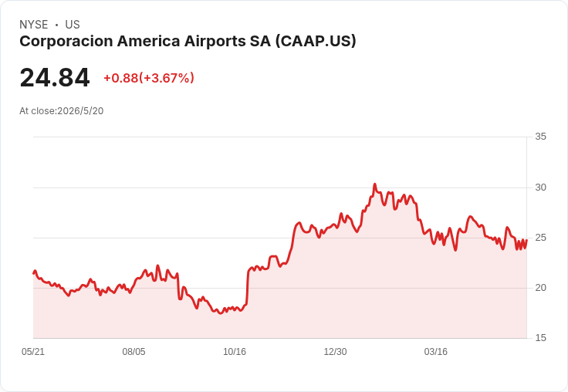Click the 15 y-axis price label
Image resolution: width=568 pixels, height=392 pixels.
[x=540, y=338]
